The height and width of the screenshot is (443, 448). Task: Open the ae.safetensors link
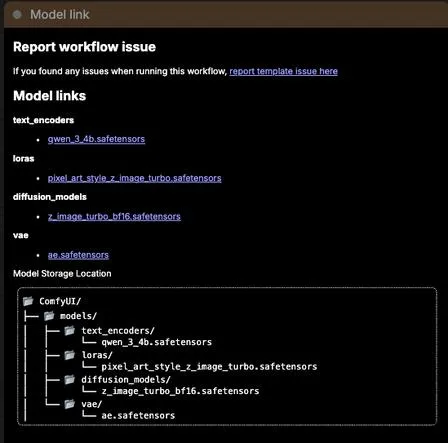tap(78, 255)
